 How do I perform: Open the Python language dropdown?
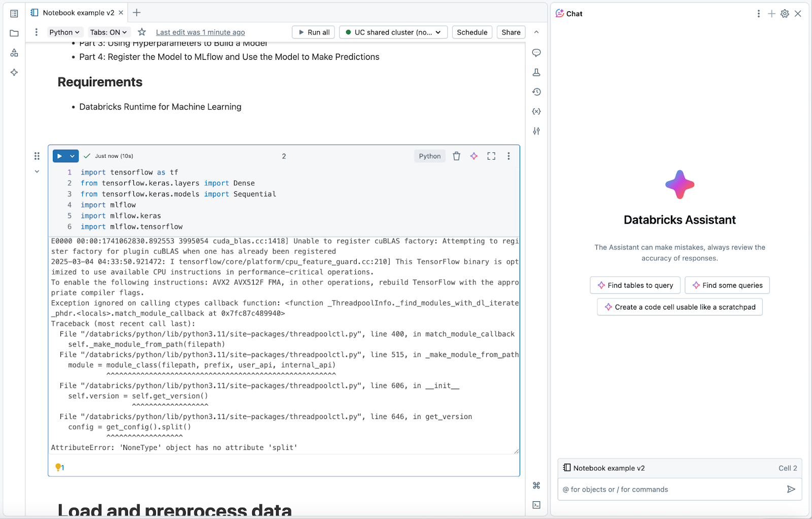pos(65,32)
